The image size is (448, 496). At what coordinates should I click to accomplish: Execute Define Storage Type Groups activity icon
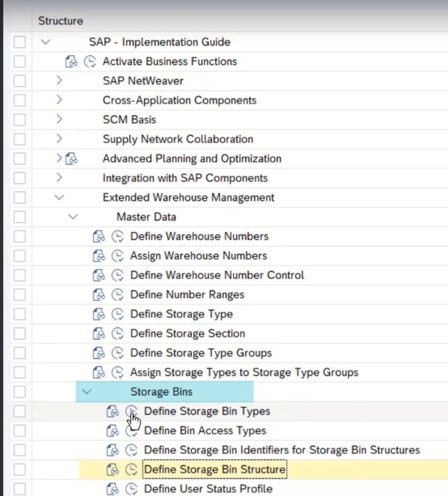pyautogui.click(x=117, y=353)
